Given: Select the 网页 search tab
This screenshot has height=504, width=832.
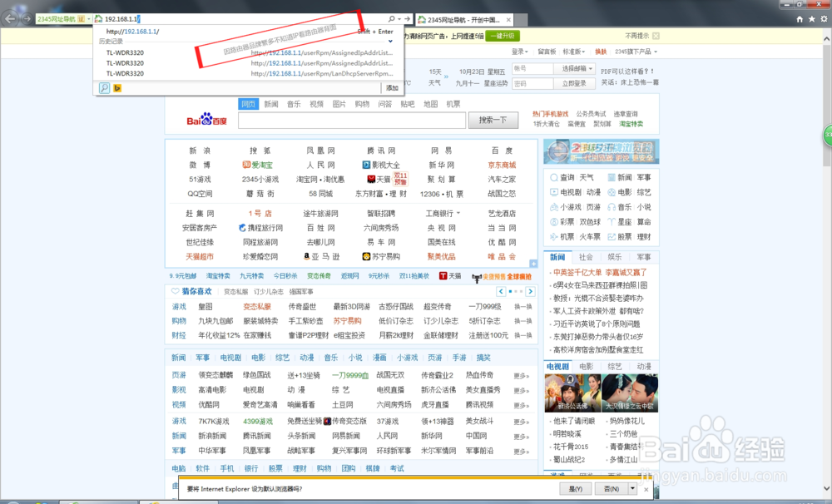Looking at the screenshot, I should click(x=248, y=104).
